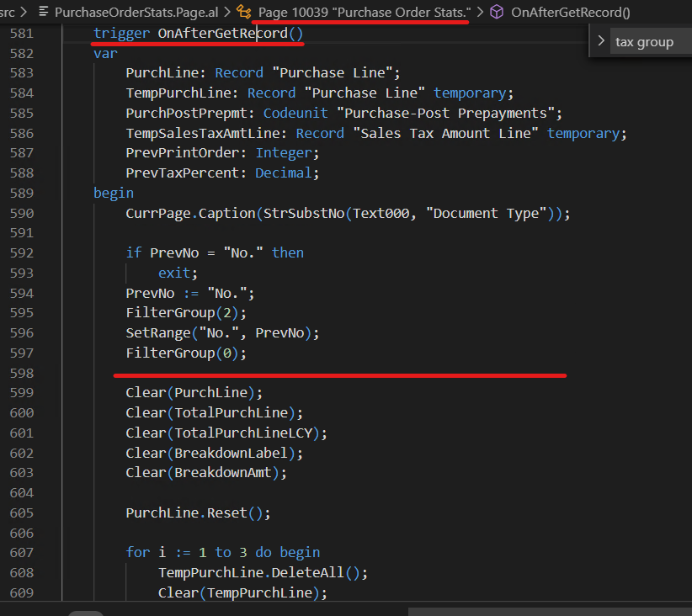The height and width of the screenshot is (616, 692).
Task: Click 'OnAfterGetRecord' on line 581
Action: pyautogui.click(x=223, y=33)
